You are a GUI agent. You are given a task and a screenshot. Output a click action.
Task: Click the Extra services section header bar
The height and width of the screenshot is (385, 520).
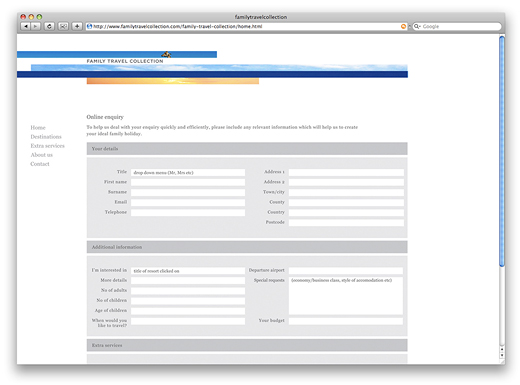(247, 345)
